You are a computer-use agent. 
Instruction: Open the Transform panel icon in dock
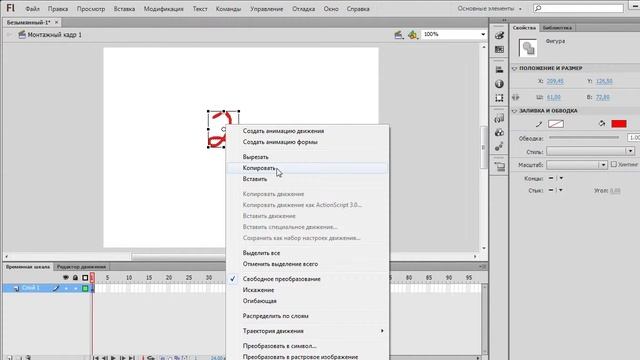(499, 98)
